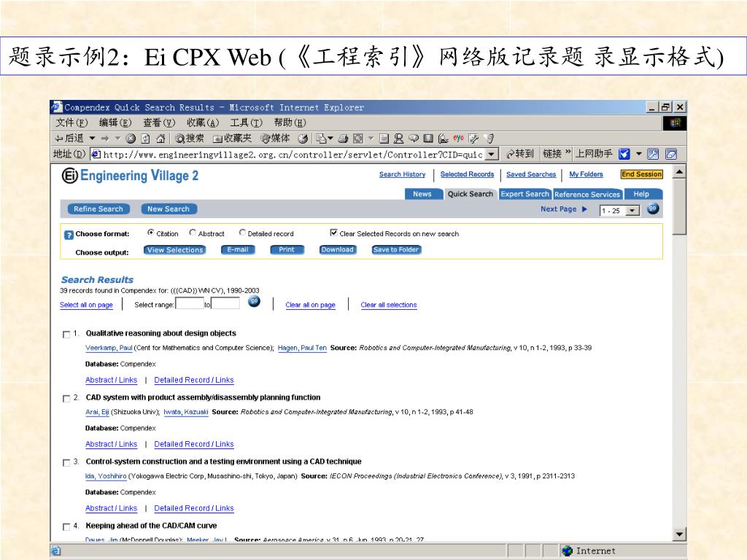Click the New Search button
Viewport: 747px width, 560px height.
click(169, 209)
